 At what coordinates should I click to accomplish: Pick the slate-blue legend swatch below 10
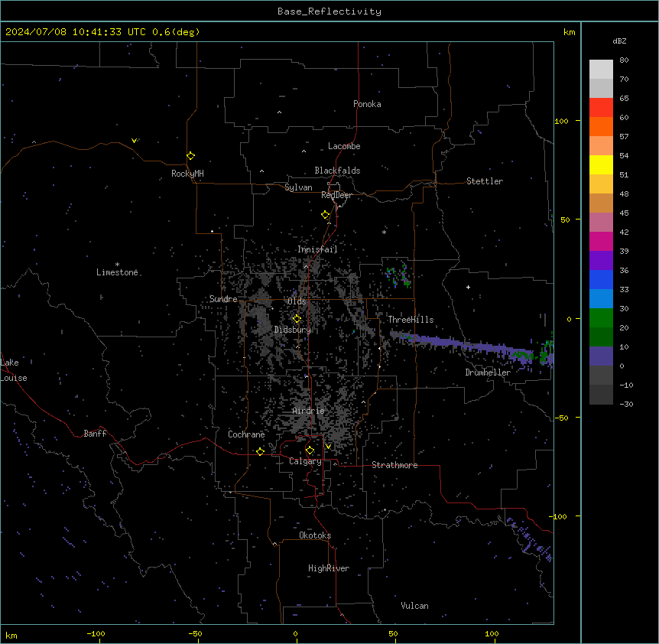[x=601, y=356]
